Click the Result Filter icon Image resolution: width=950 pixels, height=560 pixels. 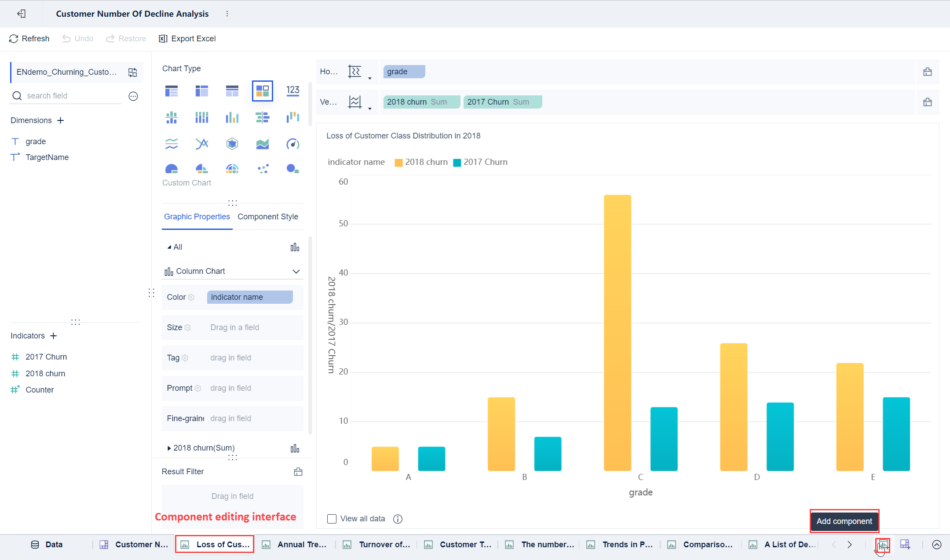(298, 472)
